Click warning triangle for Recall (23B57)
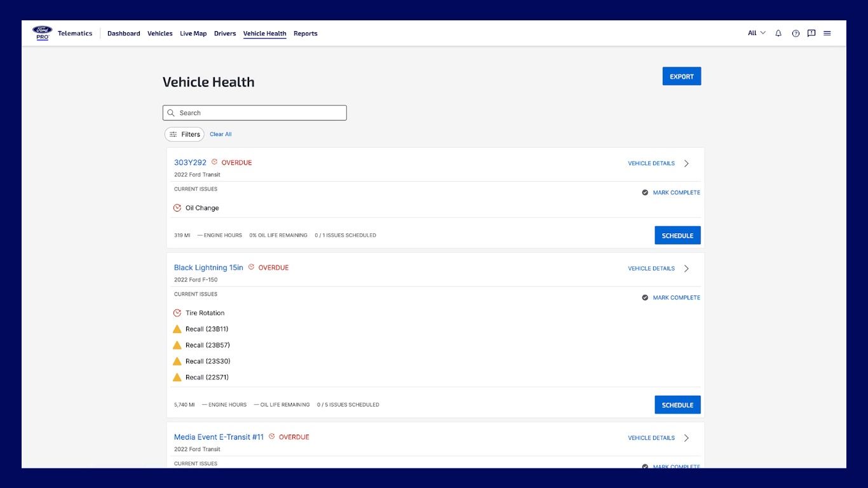 pyautogui.click(x=177, y=345)
